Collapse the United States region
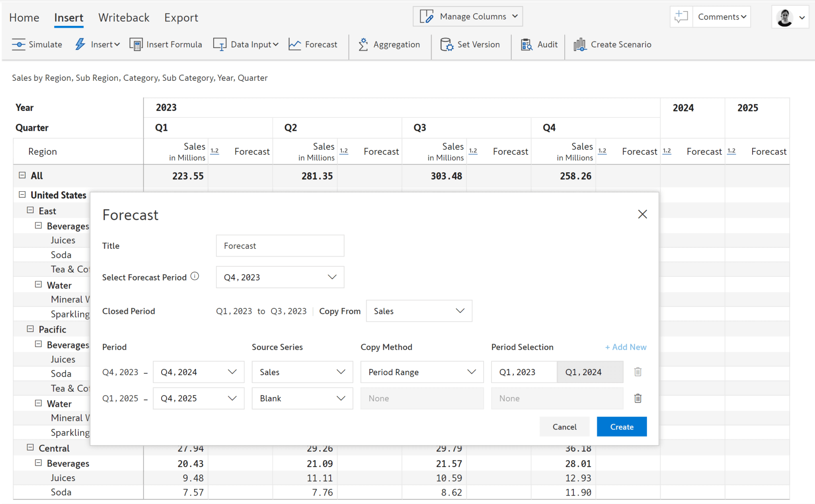Image resolution: width=815 pixels, height=504 pixels. point(22,195)
